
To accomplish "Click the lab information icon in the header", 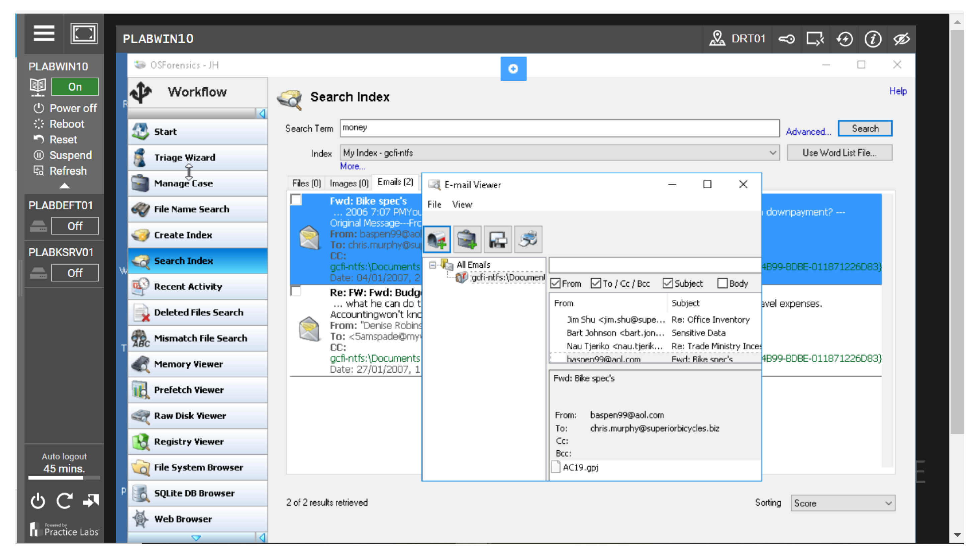I will click(x=872, y=39).
